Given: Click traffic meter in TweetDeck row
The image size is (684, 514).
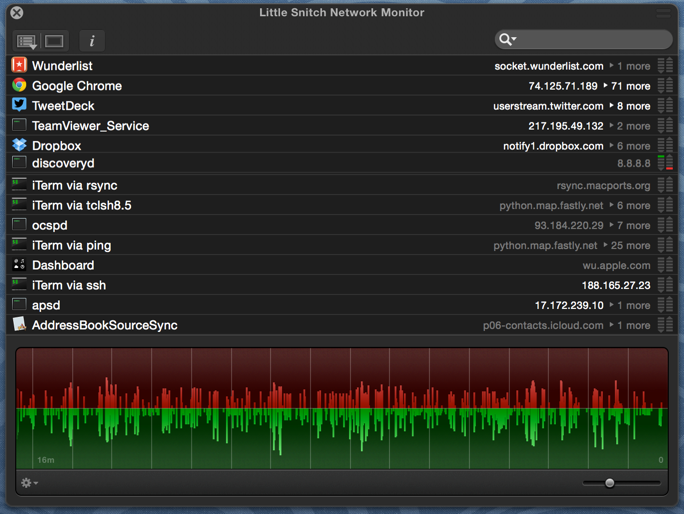Looking at the screenshot, I should 665,106.
